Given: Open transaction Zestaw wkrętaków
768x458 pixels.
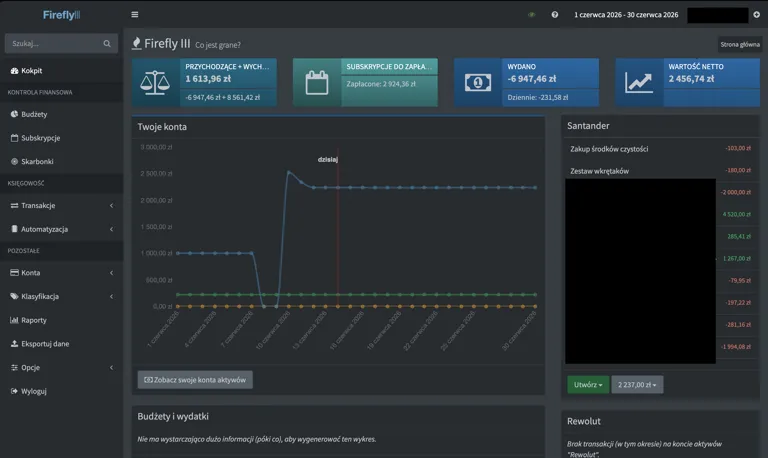Looking at the screenshot, I should tap(599, 171).
